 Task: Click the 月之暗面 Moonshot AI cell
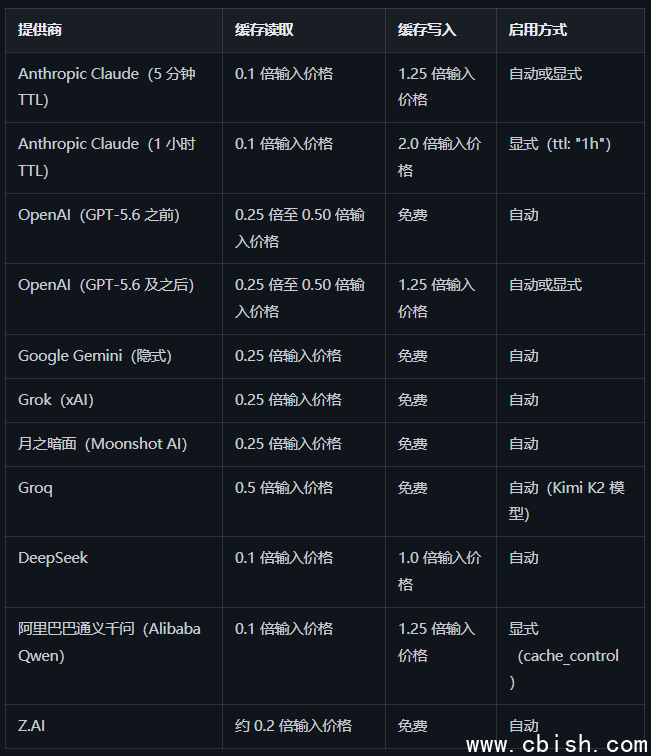113,444
